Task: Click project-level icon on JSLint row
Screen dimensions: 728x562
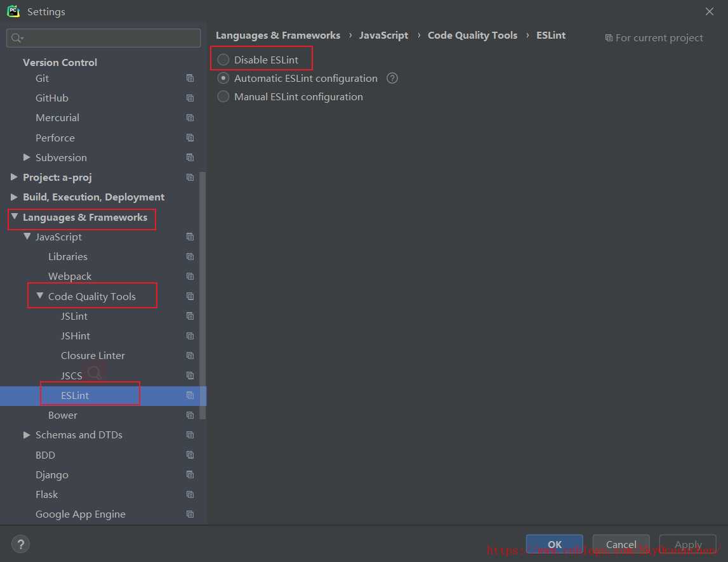Action: (x=190, y=316)
